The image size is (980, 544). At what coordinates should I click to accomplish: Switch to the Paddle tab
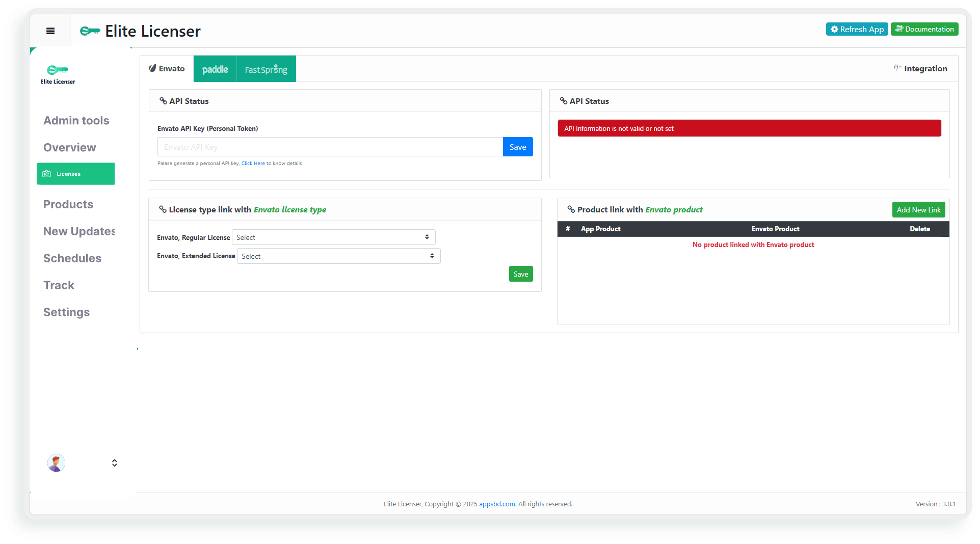(x=215, y=69)
